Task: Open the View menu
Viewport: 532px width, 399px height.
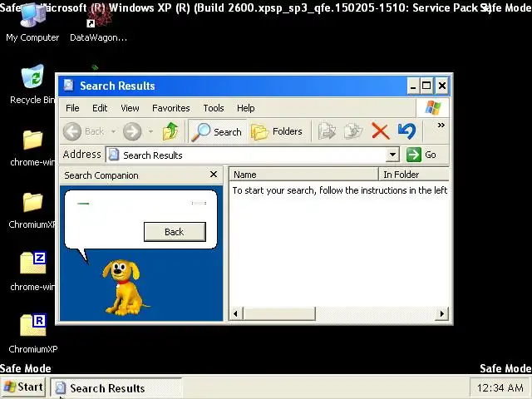Action: (x=130, y=108)
